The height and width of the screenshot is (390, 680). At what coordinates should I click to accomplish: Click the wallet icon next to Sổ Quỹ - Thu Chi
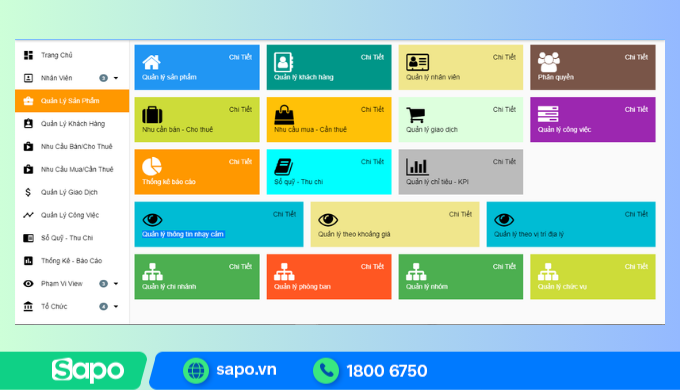tap(28, 238)
